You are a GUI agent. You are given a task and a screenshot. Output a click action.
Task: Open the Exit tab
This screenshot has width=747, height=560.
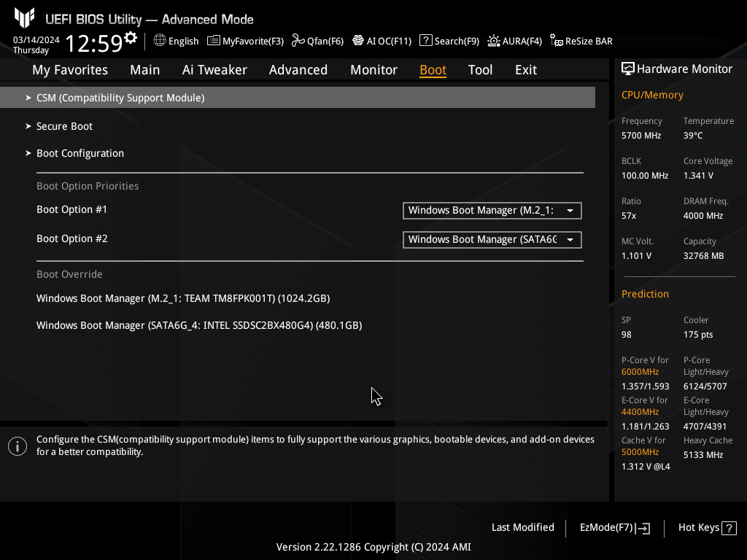(x=526, y=70)
